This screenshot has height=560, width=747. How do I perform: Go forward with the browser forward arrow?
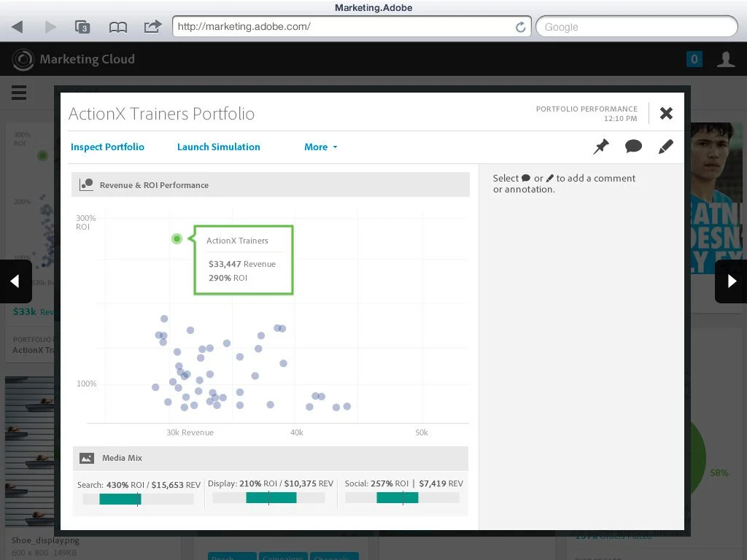(x=50, y=27)
